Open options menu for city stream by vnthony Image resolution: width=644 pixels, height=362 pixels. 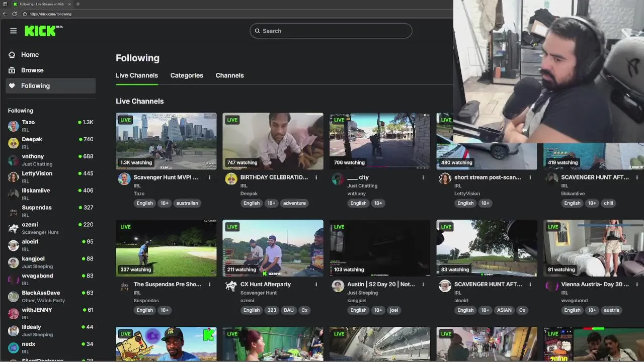click(423, 177)
